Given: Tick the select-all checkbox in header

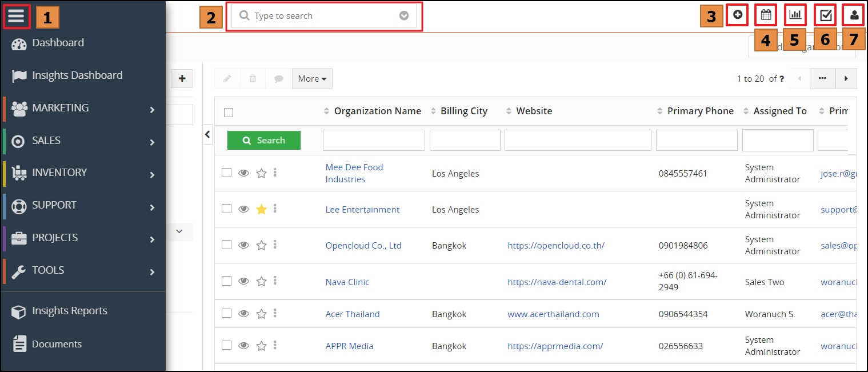Looking at the screenshot, I should [229, 113].
